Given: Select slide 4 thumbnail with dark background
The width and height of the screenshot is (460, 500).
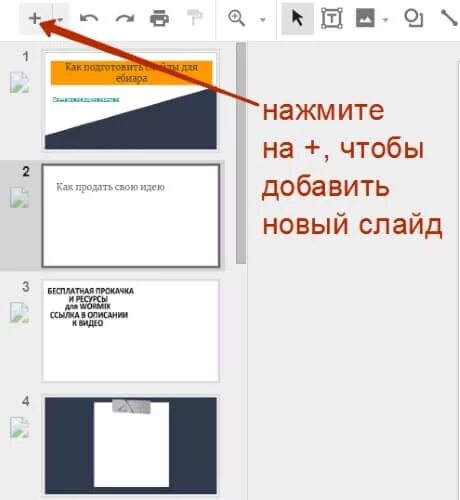Looking at the screenshot, I should click(131, 446).
